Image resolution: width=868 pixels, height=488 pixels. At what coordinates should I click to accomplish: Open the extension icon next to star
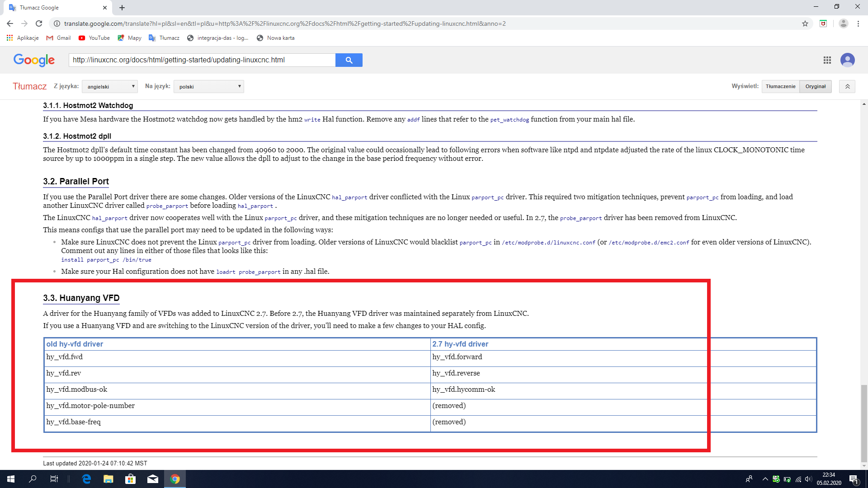tap(823, 23)
